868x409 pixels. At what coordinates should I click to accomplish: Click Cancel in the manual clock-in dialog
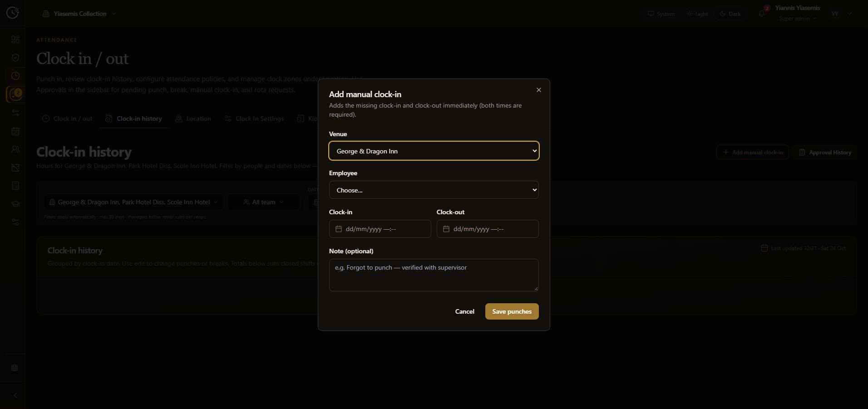point(464,311)
